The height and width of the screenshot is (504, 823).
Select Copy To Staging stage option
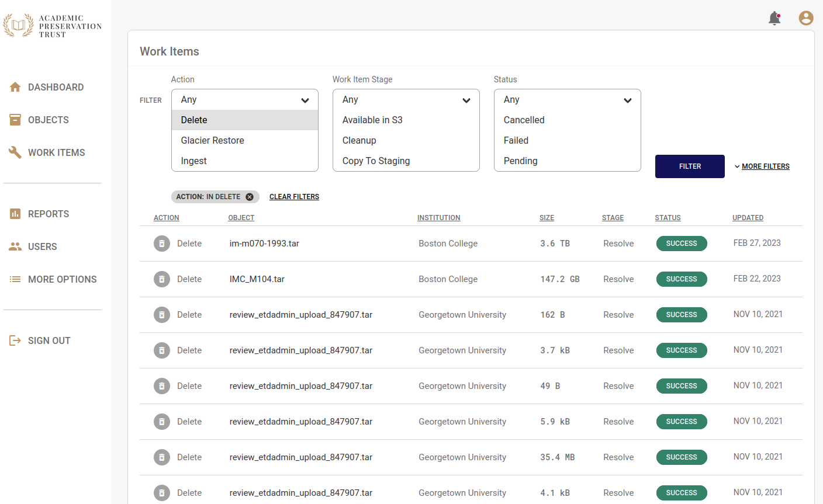pyautogui.click(x=406, y=161)
